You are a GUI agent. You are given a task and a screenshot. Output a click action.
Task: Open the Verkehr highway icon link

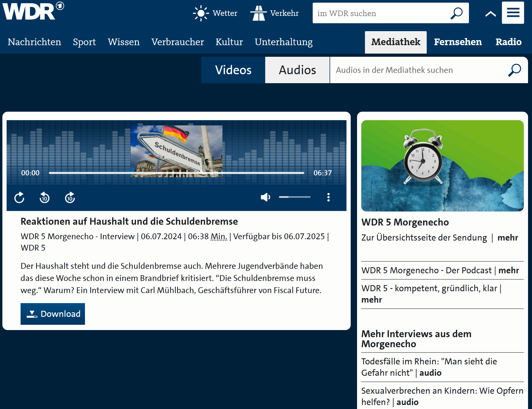(x=259, y=13)
